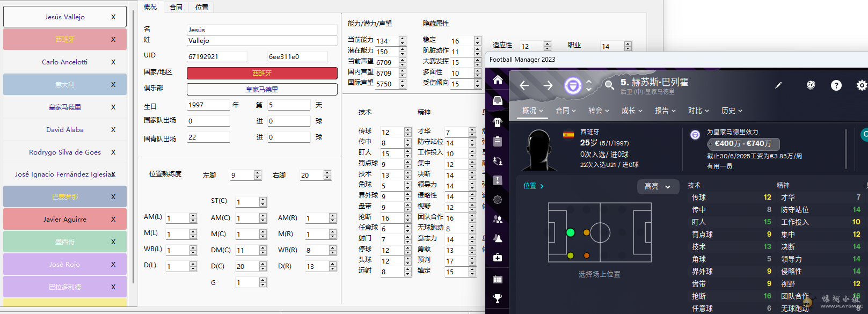Close the David Alaba entry with X
The image size is (868, 314).
[113, 129]
